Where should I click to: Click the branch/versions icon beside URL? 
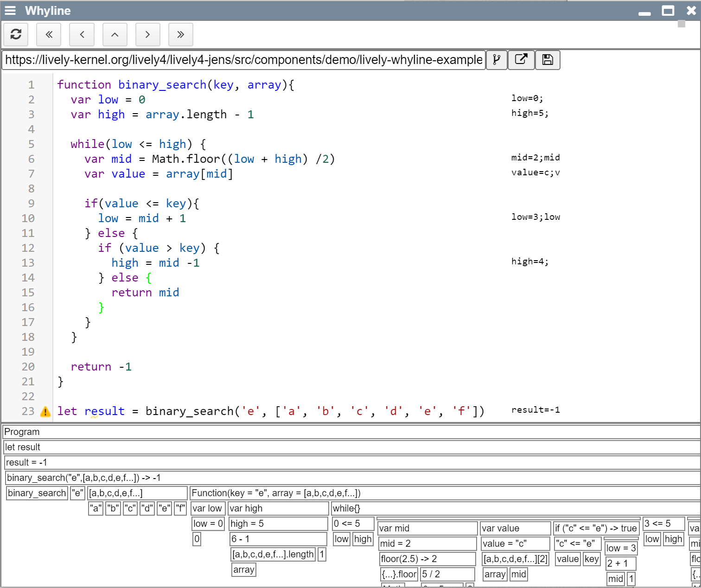click(497, 60)
